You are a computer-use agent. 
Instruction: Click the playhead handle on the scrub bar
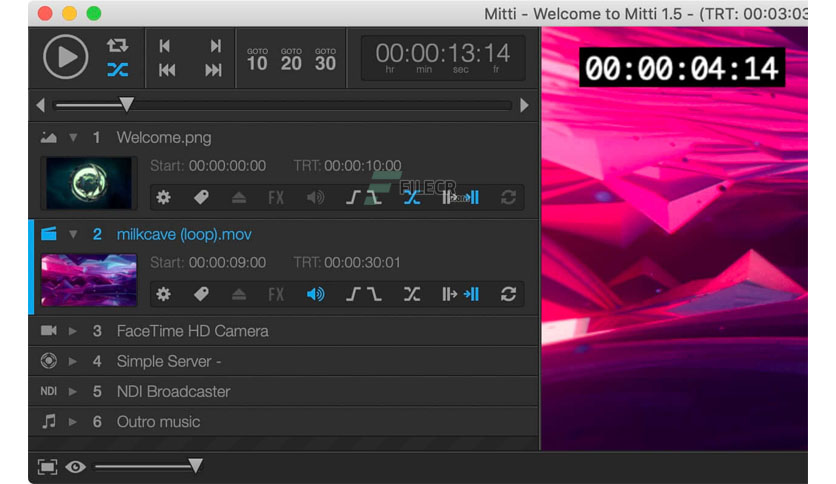(x=126, y=104)
